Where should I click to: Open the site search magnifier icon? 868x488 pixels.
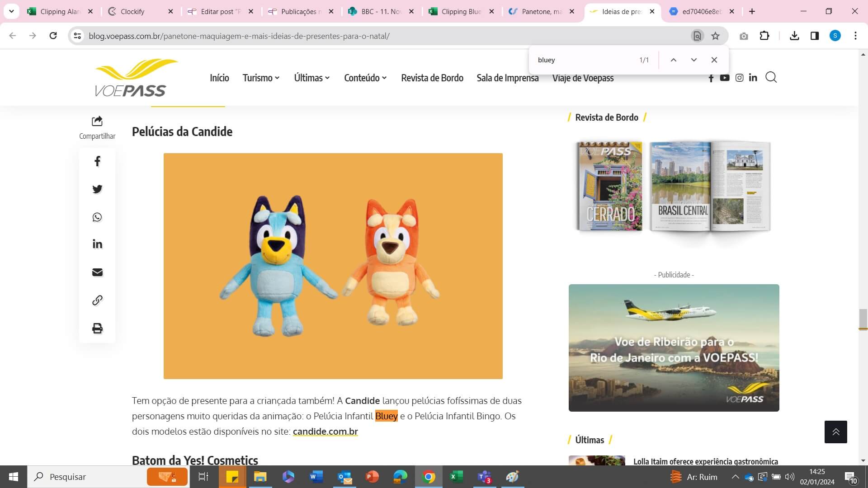point(771,78)
